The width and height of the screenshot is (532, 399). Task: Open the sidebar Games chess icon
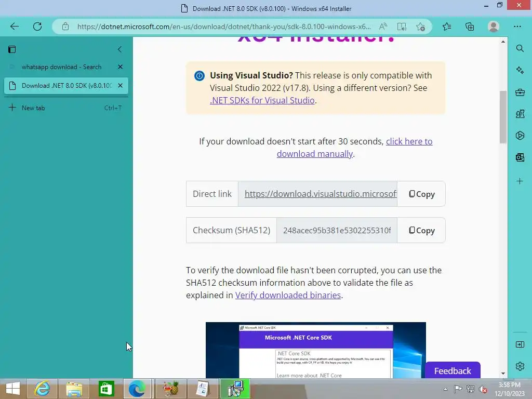(520, 114)
